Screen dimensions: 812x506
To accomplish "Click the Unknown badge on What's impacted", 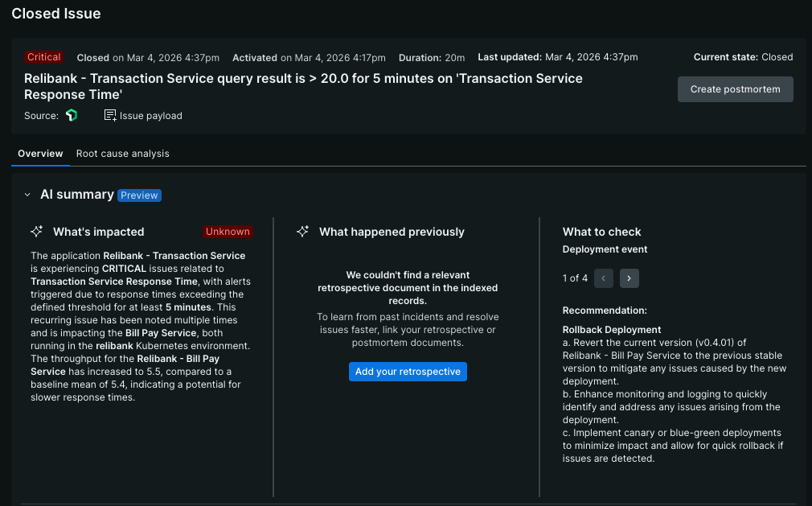I will click(228, 232).
